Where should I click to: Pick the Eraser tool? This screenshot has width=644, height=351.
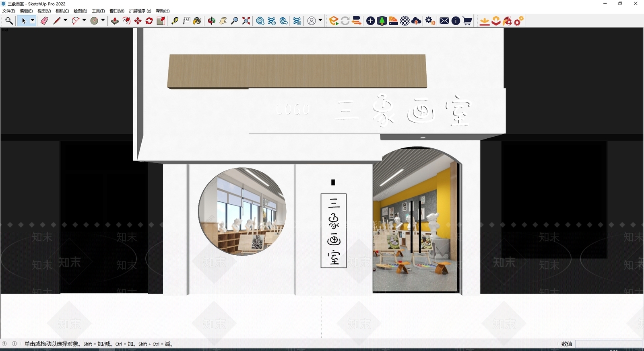44,21
